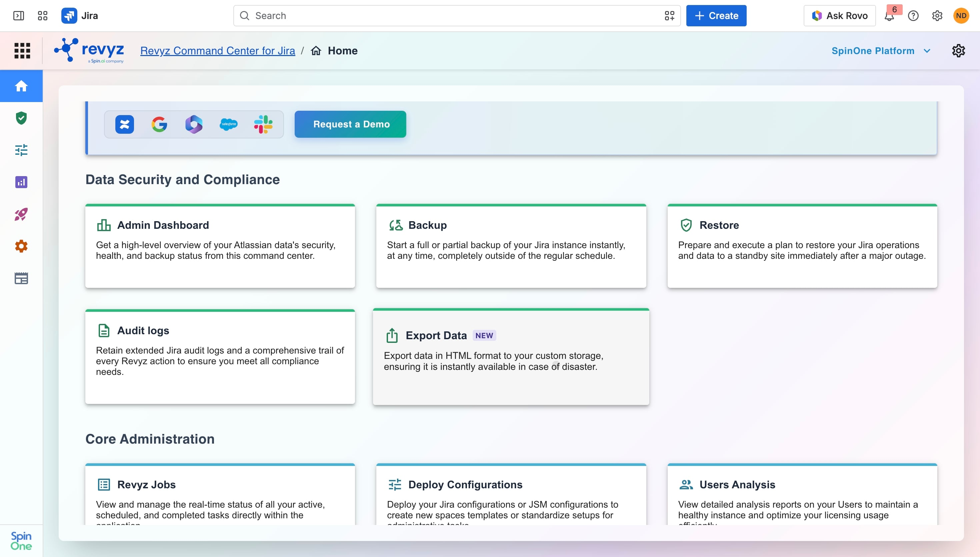Open Revyz settings gear icon
The image size is (980, 557).
click(959, 50)
